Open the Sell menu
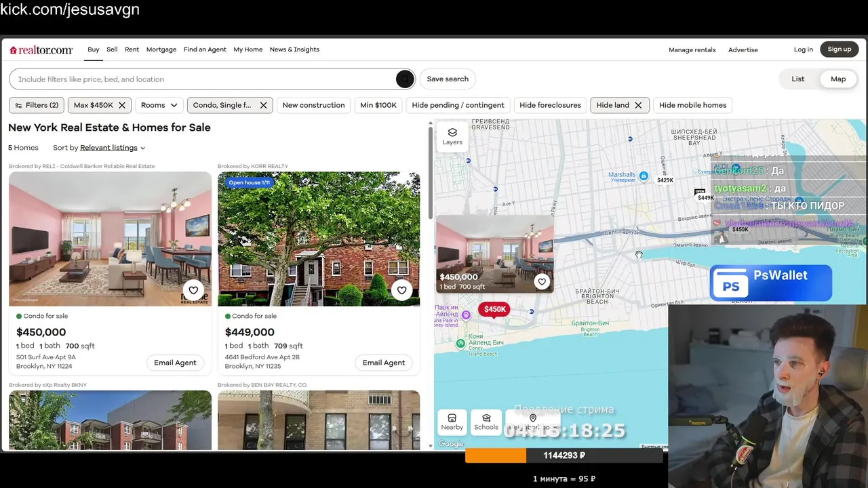 [112, 49]
